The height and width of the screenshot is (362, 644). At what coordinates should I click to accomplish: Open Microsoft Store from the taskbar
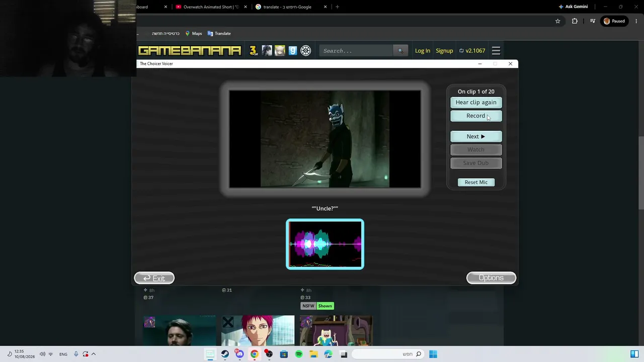(284, 354)
